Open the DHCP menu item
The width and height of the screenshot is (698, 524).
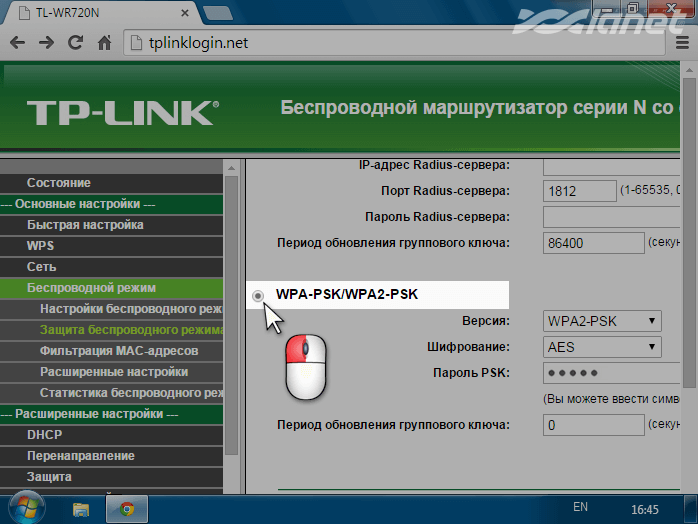[111, 435]
